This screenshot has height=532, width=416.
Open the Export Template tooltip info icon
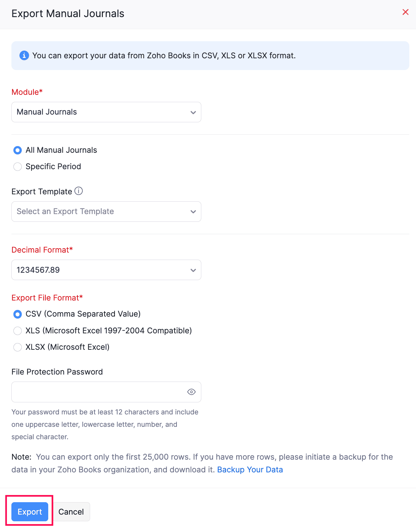[78, 191]
